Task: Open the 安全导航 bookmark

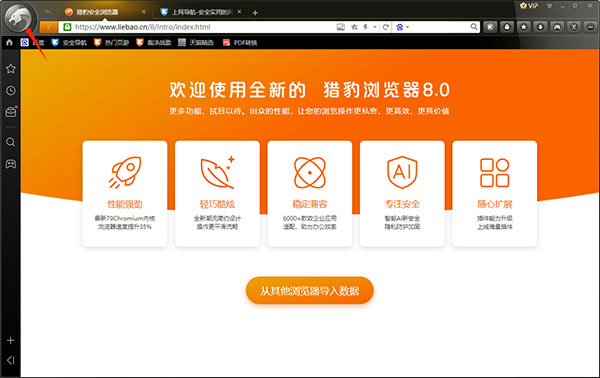Action: (x=69, y=42)
